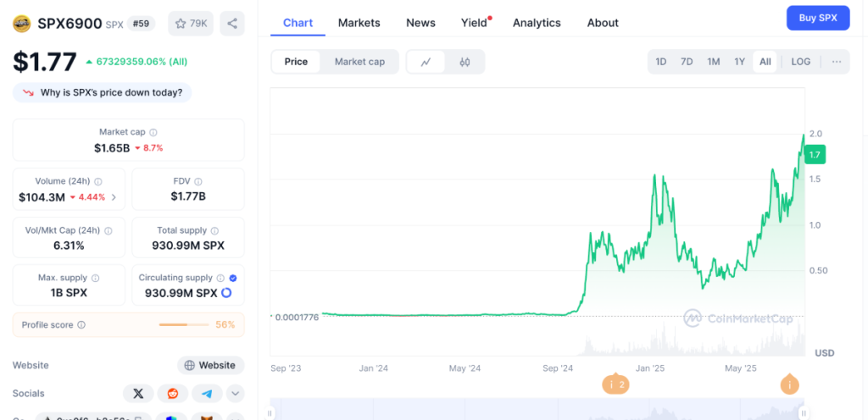Viewport: 868px width, 420px height.
Task: Open info icon next to Circulating supply
Action: (220, 278)
